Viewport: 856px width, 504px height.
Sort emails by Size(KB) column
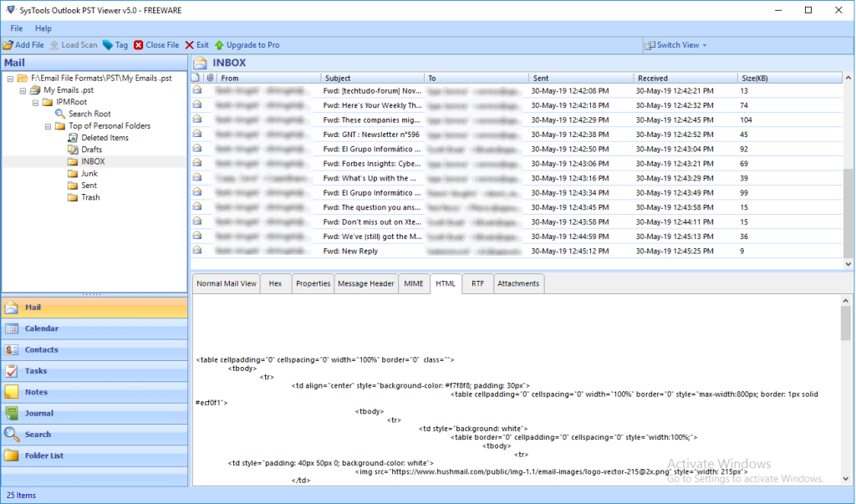[x=790, y=78]
